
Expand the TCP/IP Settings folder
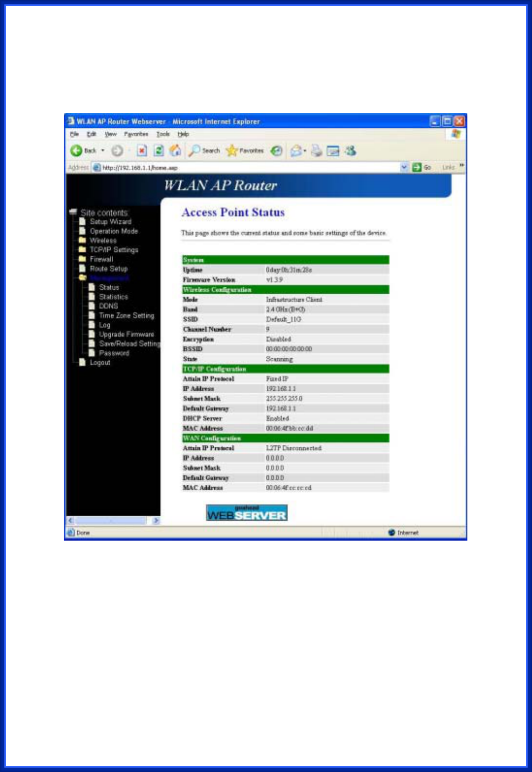coord(114,249)
